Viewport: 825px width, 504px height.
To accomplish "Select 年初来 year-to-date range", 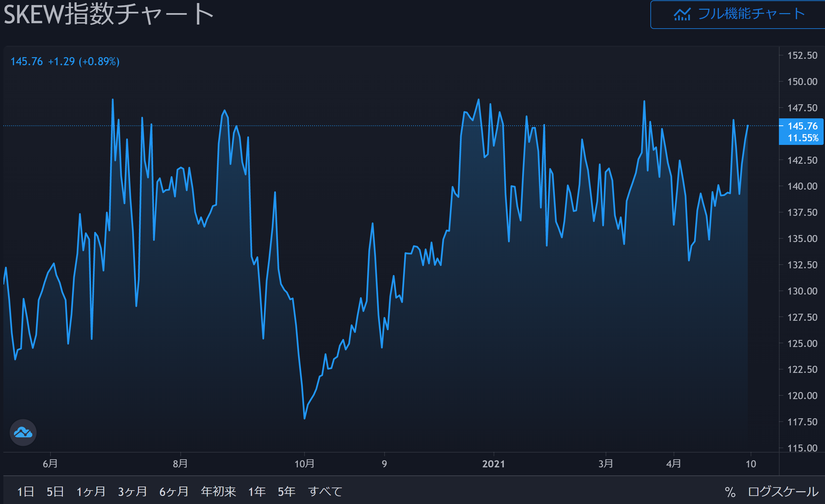I will click(218, 492).
